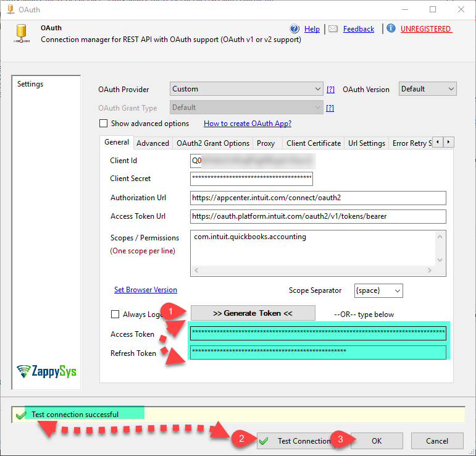
Task: Click the Feedback envelope icon
Action: (x=333, y=29)
